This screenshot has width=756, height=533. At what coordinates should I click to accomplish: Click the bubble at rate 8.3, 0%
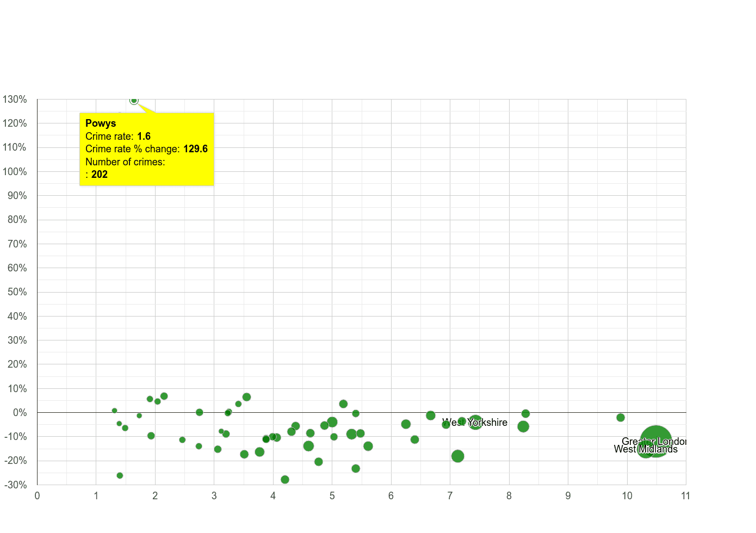point(525,414)
